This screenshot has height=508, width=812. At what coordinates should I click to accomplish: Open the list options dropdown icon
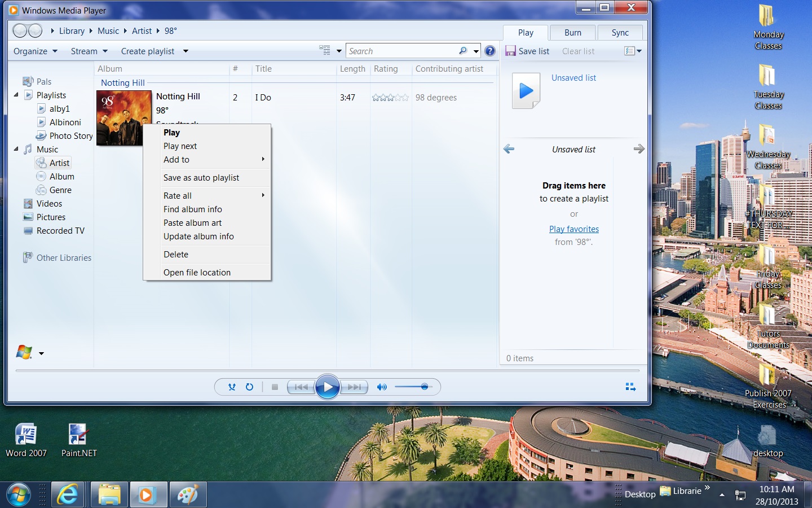[633, 51]
